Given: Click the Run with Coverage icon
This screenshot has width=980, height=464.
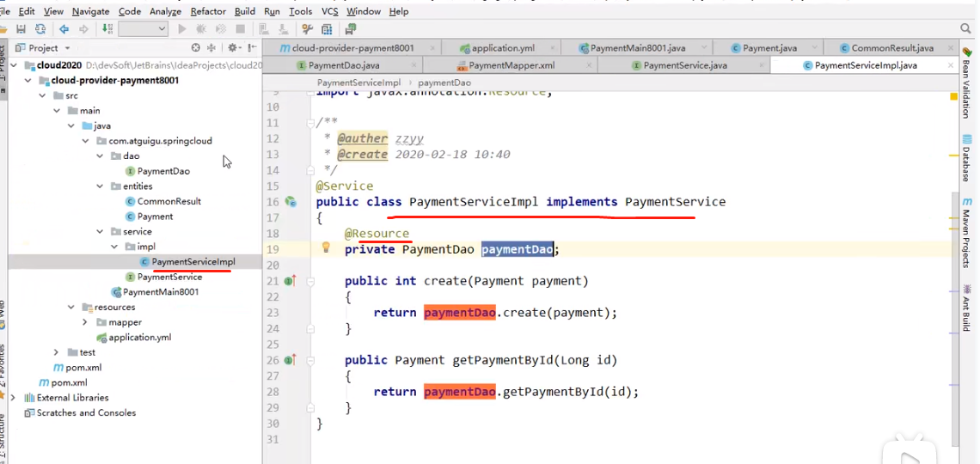Looking at the screenshot, I should [x=221, y=28].
